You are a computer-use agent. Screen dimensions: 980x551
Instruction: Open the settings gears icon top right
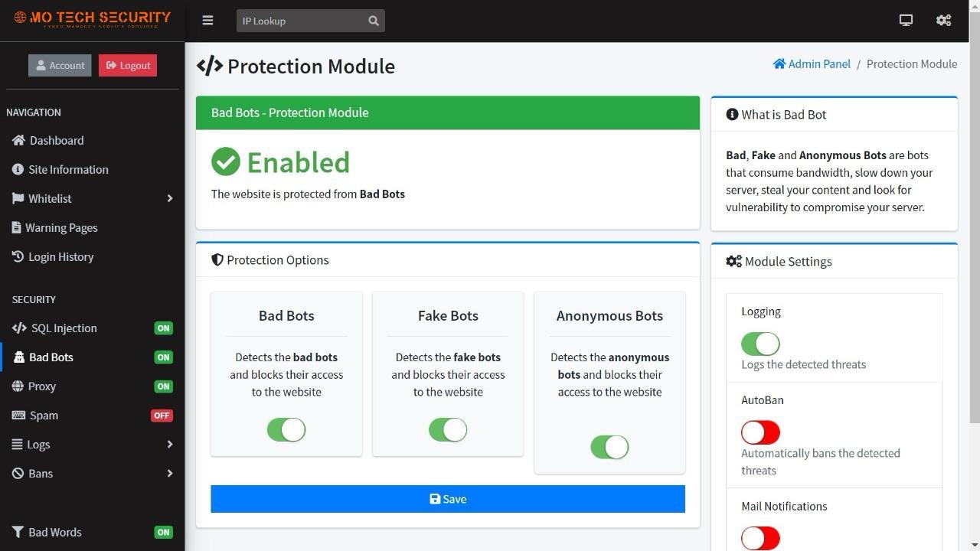pyautogui.click(x=944, y=21)
